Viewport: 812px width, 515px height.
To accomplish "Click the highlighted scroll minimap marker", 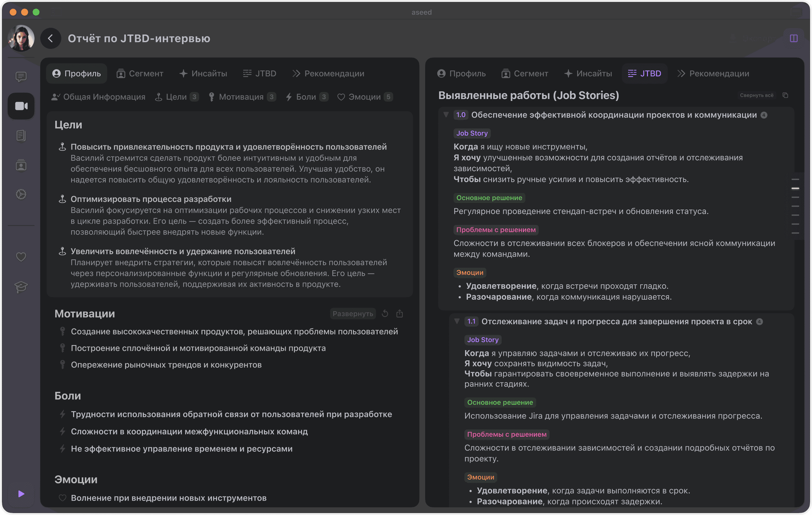I will pos(795,188).
